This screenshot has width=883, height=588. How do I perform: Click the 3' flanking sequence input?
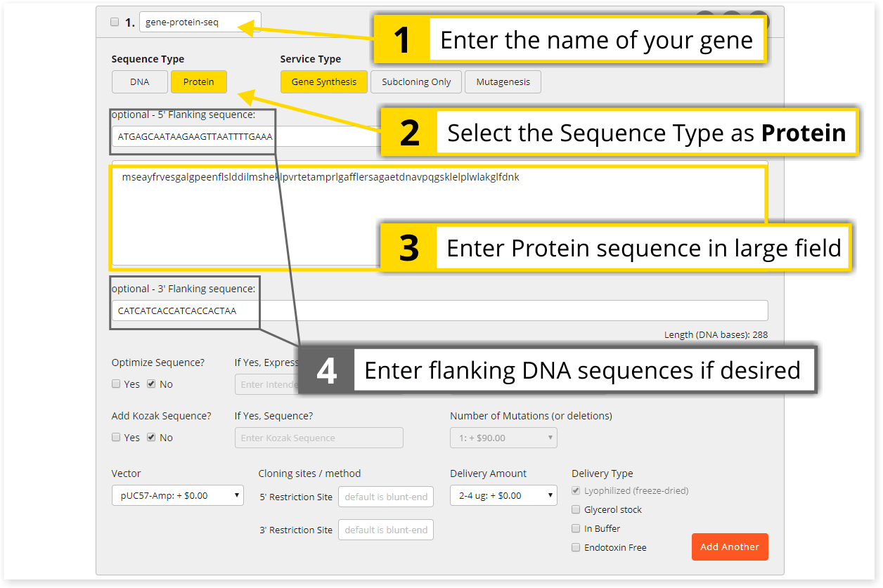coord(439,311)
